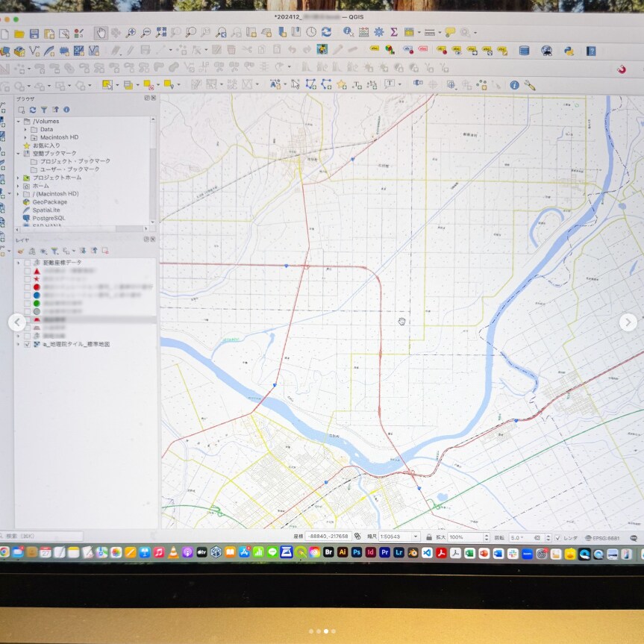Click the wrench settings icon in bottom toolbar

(530, 85)
